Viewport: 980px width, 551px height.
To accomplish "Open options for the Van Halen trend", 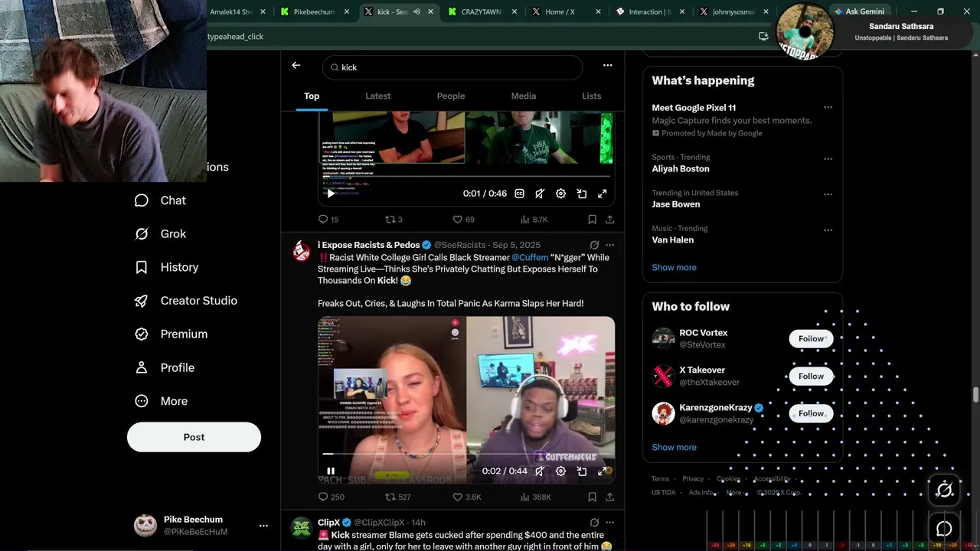I will coord(828,230).
